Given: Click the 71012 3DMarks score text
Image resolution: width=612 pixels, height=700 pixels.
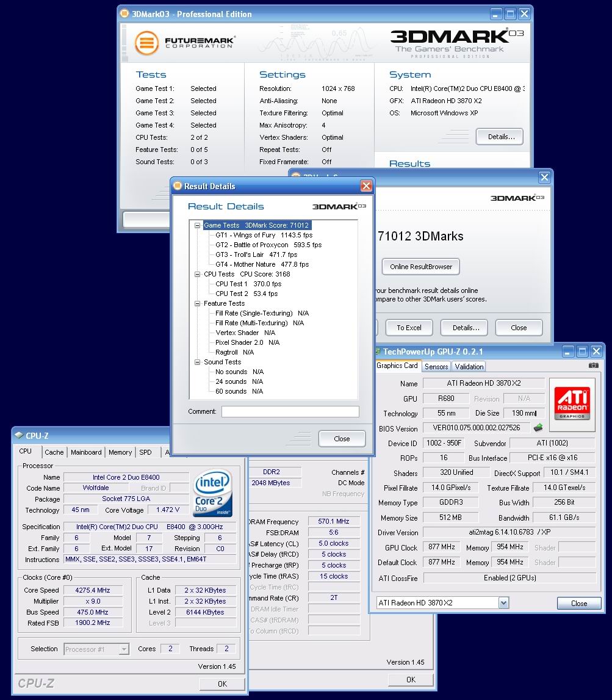Looking at the screenshot, I should [x=420, y=236].
